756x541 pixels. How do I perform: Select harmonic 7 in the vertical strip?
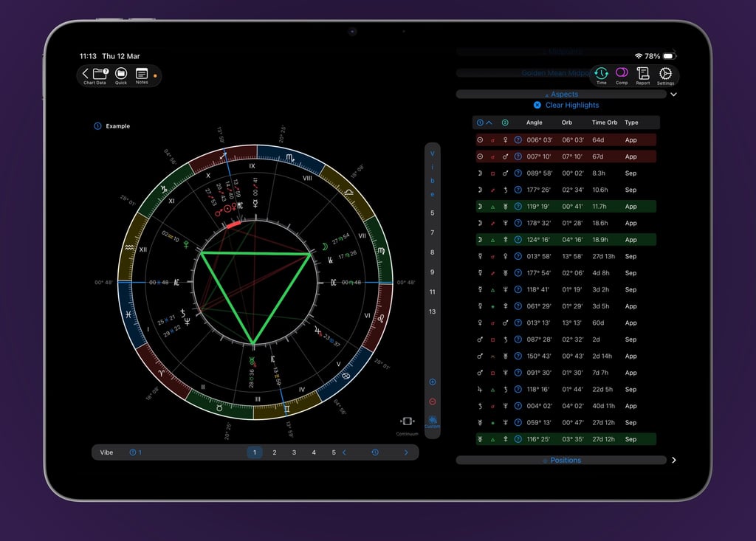433,232
